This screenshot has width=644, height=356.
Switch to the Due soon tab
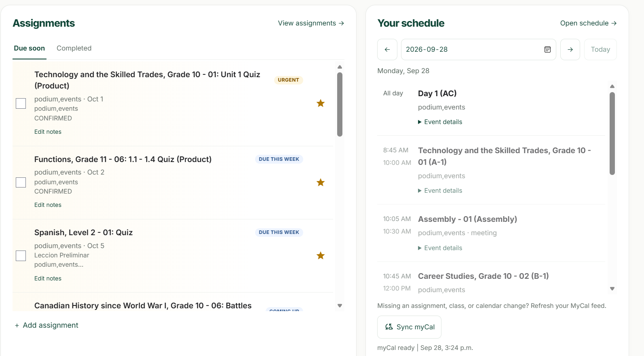tap(30, 48)
